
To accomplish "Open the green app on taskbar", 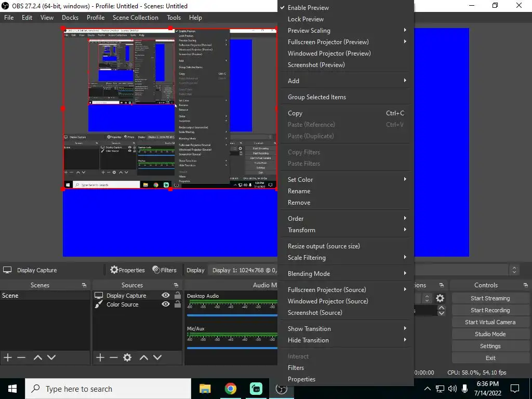I will point(256,389).
